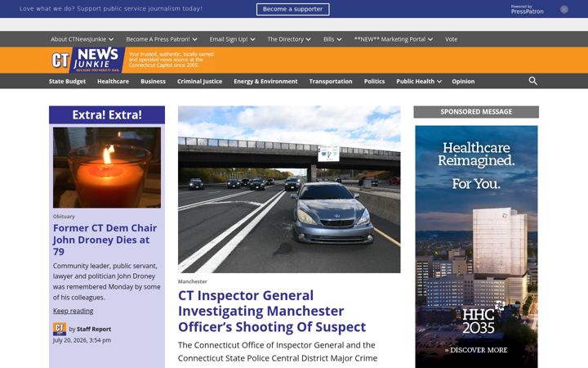Open the Bills dropdown menu
Image resolution: width=588 pixels, height=368 pixels.
(332, 39)
